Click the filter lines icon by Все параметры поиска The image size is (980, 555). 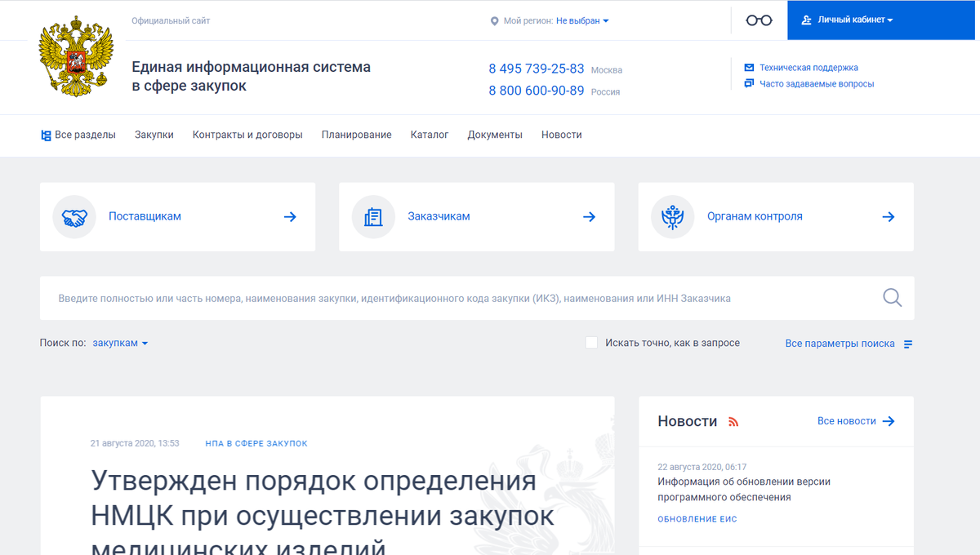point(908,344)
